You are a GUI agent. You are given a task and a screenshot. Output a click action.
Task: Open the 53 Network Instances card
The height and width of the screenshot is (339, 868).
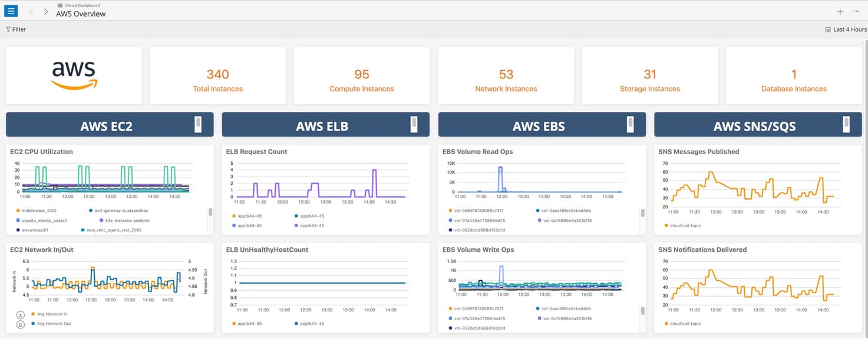click(x=506, y=75)
